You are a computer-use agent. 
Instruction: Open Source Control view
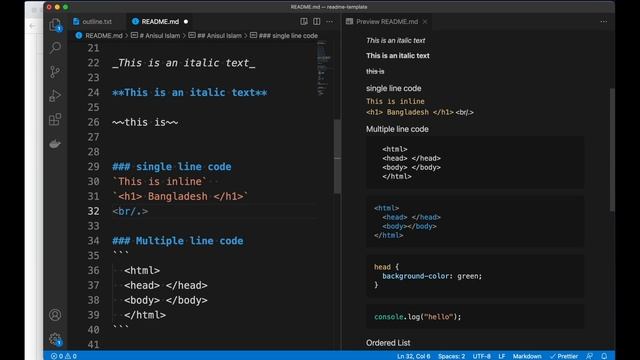(x=55, y=72)
